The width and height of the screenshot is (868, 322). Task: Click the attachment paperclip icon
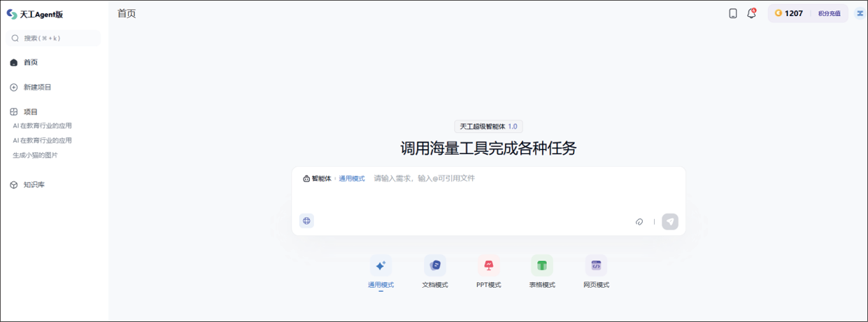pyautogui.click(x=639, y=222)
